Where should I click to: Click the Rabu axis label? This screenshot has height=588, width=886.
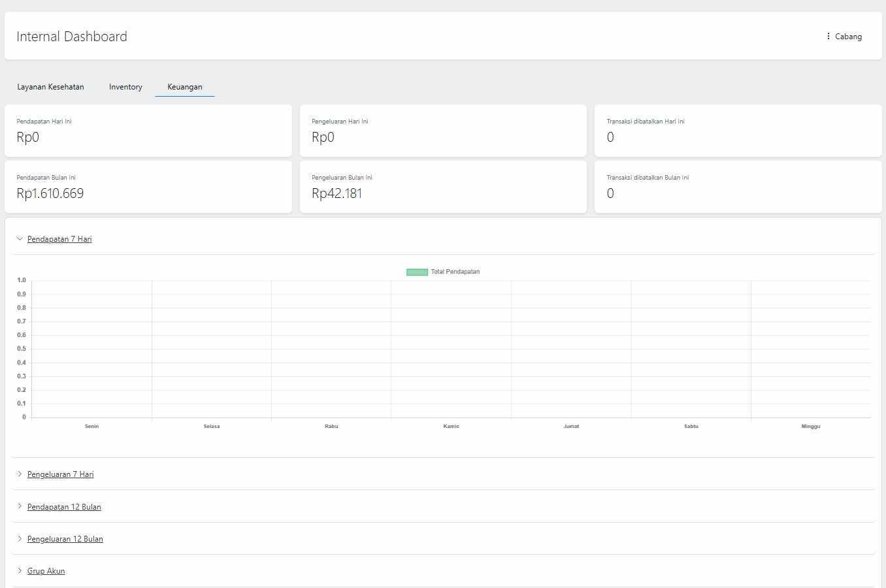coord(331,426)
